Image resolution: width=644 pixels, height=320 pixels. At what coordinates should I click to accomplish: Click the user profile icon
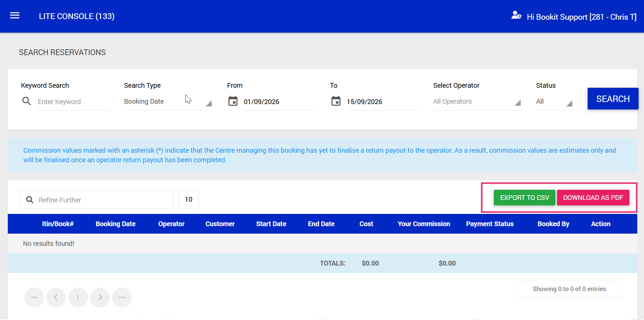tap(516, 15)
